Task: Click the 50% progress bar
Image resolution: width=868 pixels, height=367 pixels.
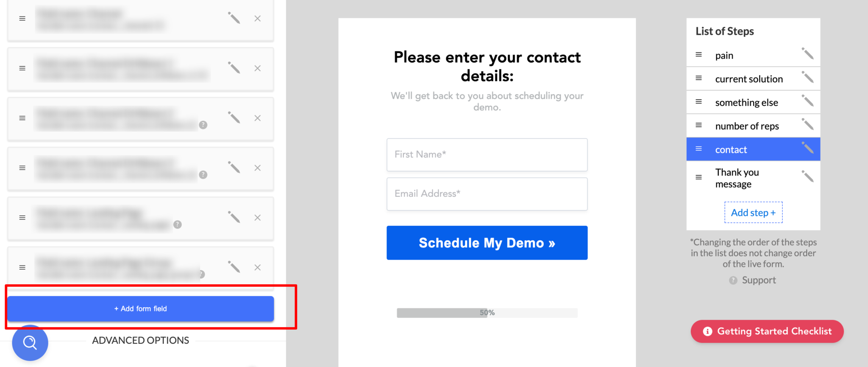Action: click(487, 313)
